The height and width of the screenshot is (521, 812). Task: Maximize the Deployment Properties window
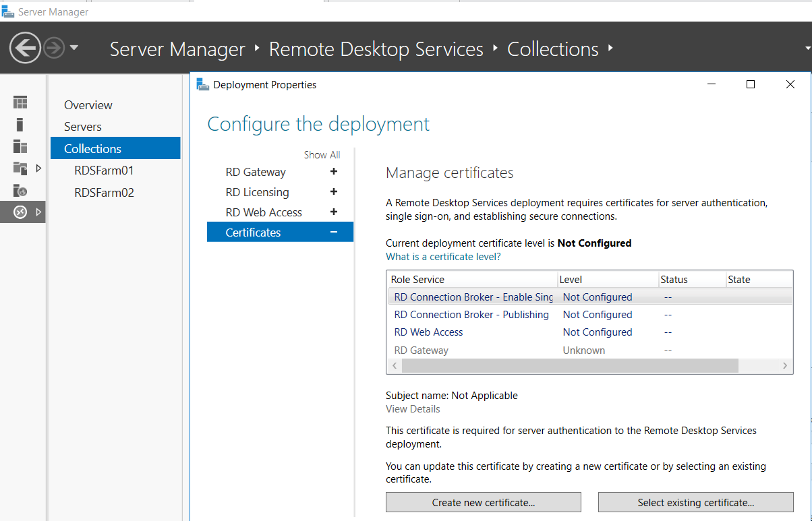point(751,84)
